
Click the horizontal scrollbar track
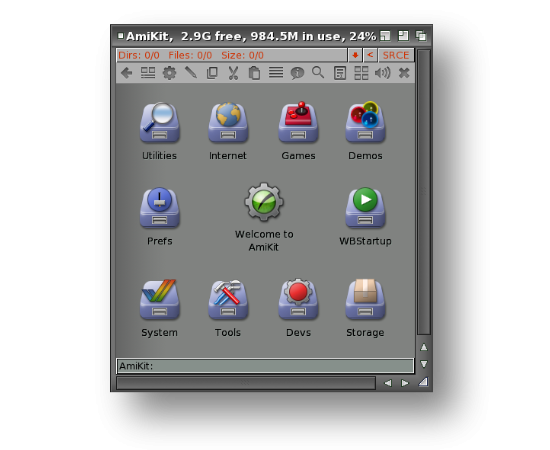246,383
